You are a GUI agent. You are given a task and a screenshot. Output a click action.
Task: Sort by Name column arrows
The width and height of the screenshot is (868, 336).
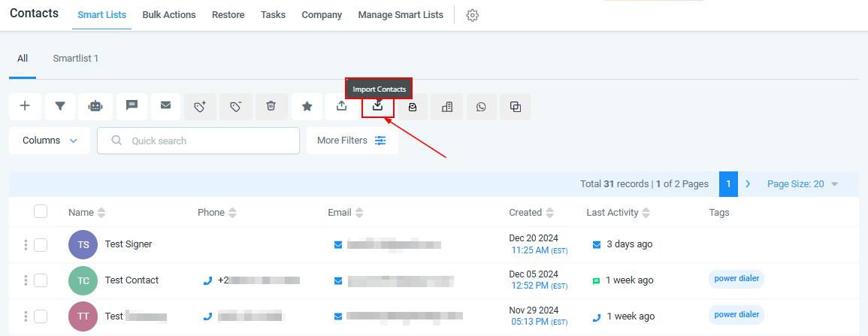tap(101, 213)
